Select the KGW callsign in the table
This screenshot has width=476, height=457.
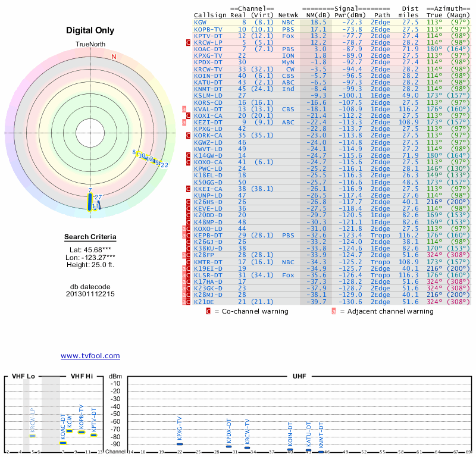[201, 22]
